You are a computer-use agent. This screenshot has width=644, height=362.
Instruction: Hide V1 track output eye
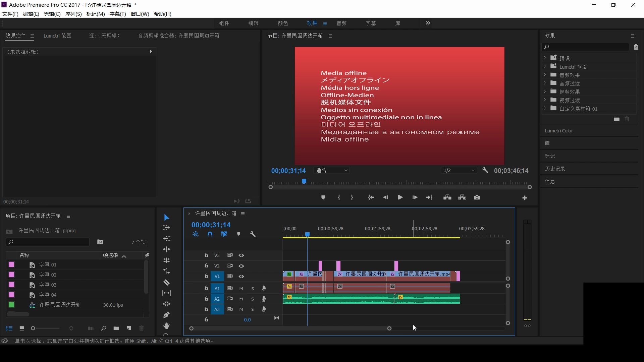[x=241, y=277]
